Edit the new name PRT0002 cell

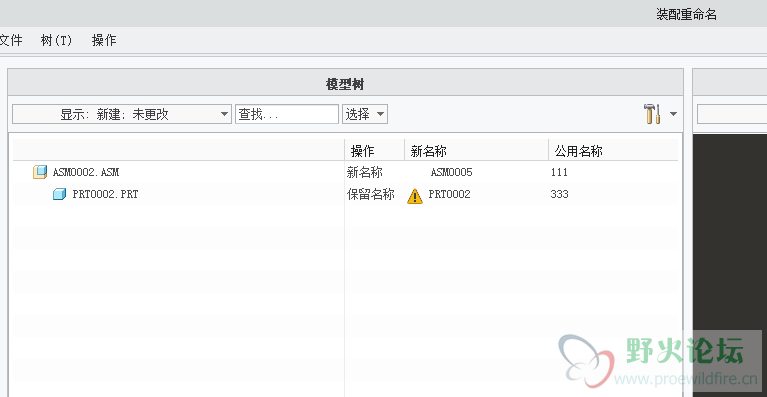[x=450, y=194]
